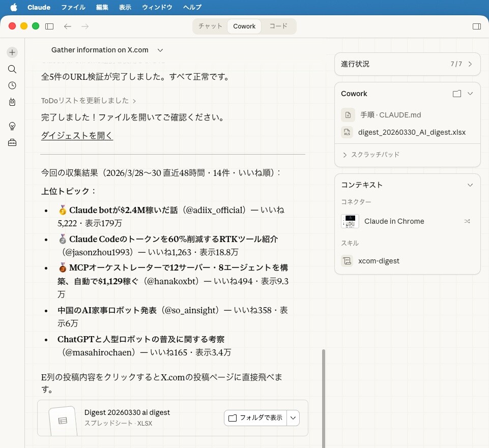
Task: Expand ToDoリストを更新しました entry
Action: click(88, 101)
